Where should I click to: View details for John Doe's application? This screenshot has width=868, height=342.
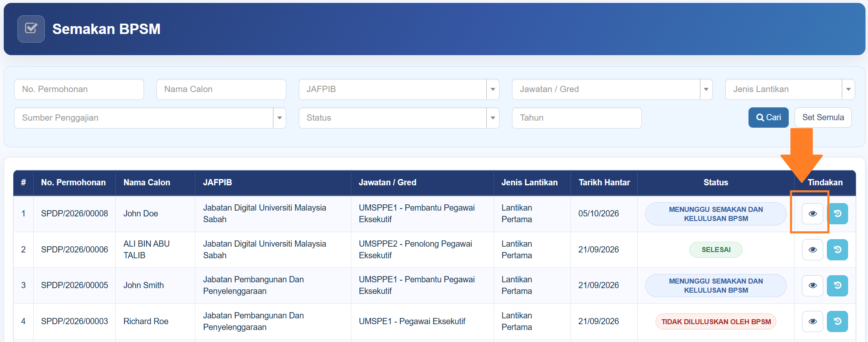[812, 213]
